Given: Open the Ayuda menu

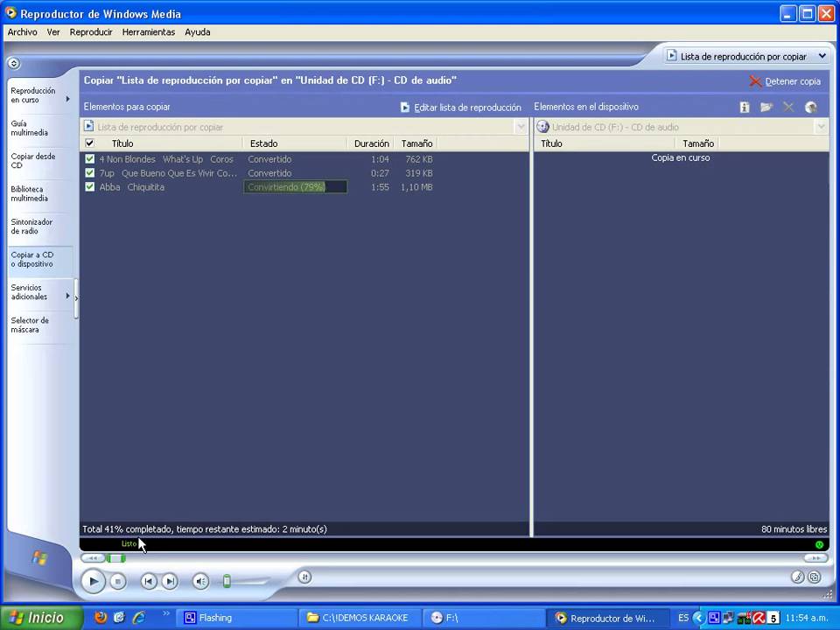Looking at the screenshot, I should coord(197,32).
